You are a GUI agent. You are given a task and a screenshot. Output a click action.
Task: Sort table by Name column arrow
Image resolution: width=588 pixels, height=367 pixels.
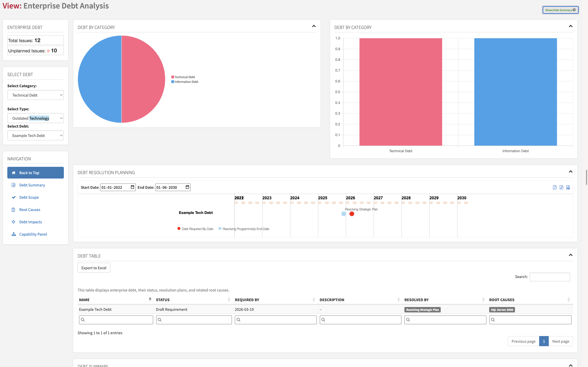[x=150, y=299]
